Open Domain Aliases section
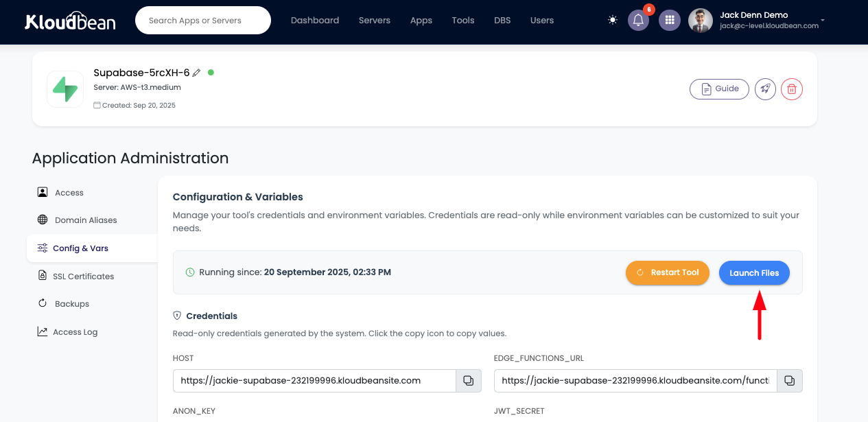This screenshot has height=422, width=868. tap(86, 220)
